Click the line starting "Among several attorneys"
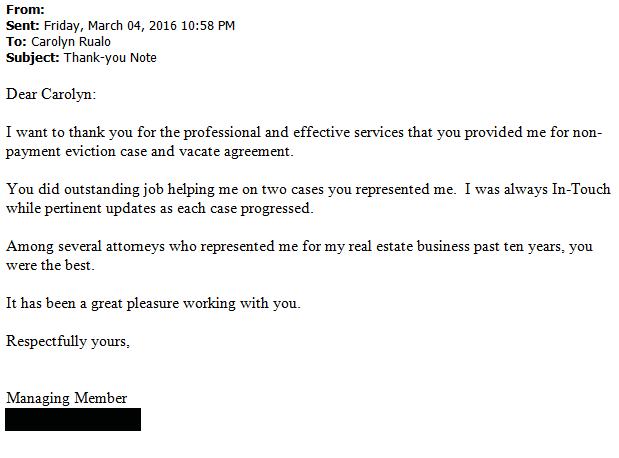619x458 pixels. coord(300,246)
